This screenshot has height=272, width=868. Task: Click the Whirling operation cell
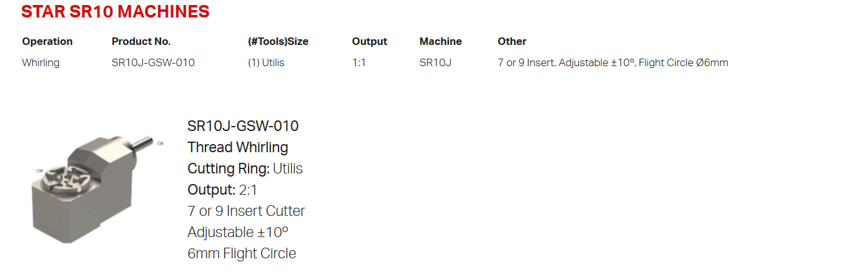[41, 63]
